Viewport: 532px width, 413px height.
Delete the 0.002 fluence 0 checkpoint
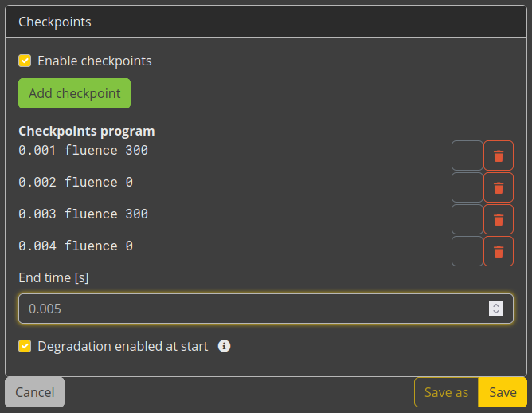[x=499, y=187]
